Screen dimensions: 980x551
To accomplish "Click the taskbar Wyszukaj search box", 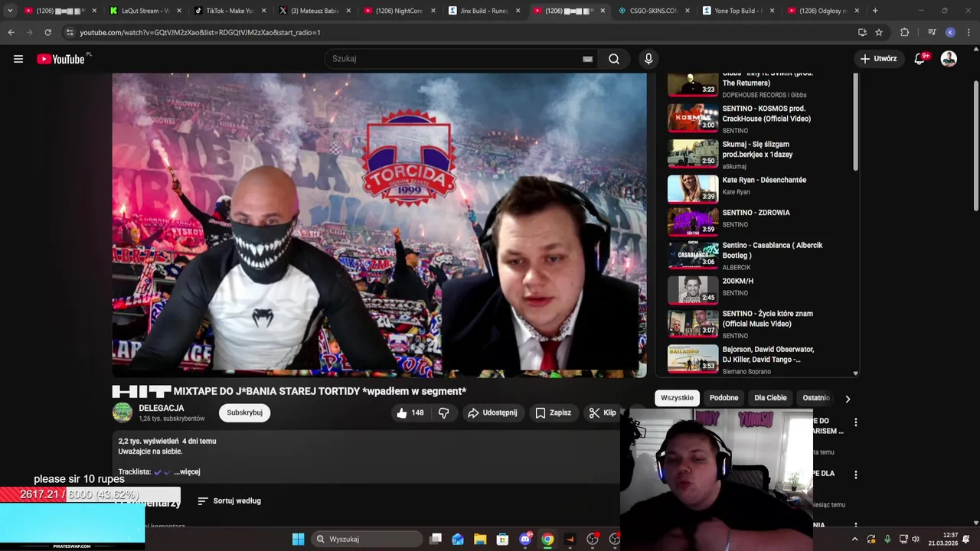I will point(367,539).
